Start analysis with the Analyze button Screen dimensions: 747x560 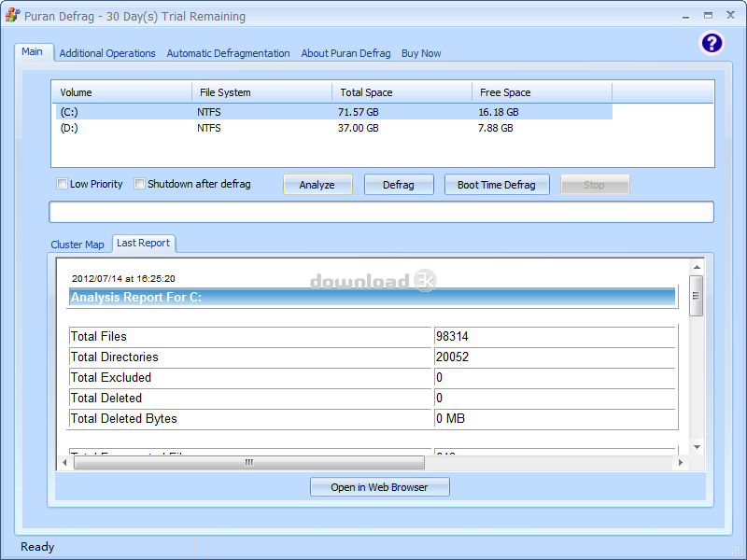tap(317, 185)
